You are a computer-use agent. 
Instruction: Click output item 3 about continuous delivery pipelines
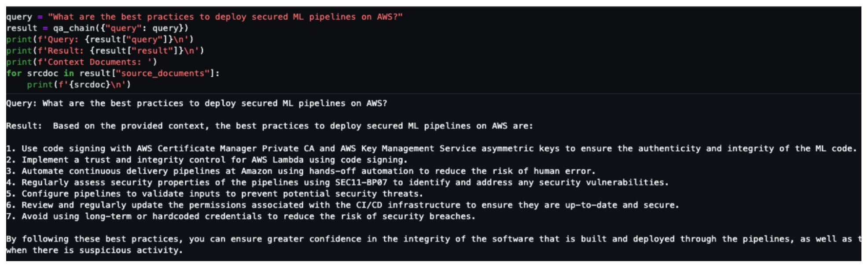tap(301, 171)
